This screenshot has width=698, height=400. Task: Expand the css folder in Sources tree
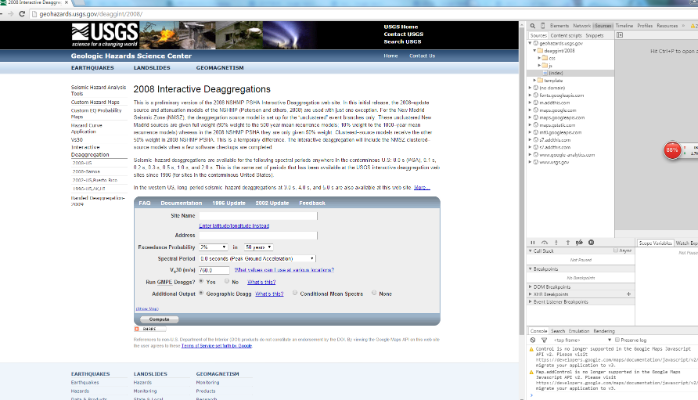(540, 58)
